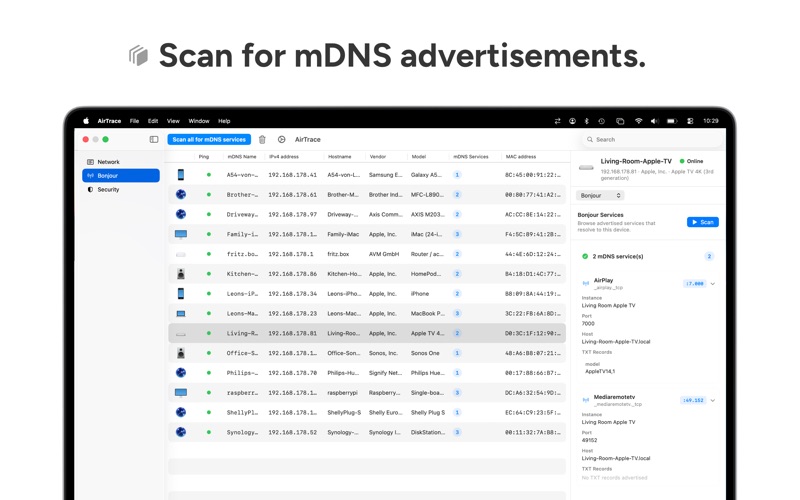The image size is (800, 500).
Task: Select Network in the sidebar
Action: point(121,162)
